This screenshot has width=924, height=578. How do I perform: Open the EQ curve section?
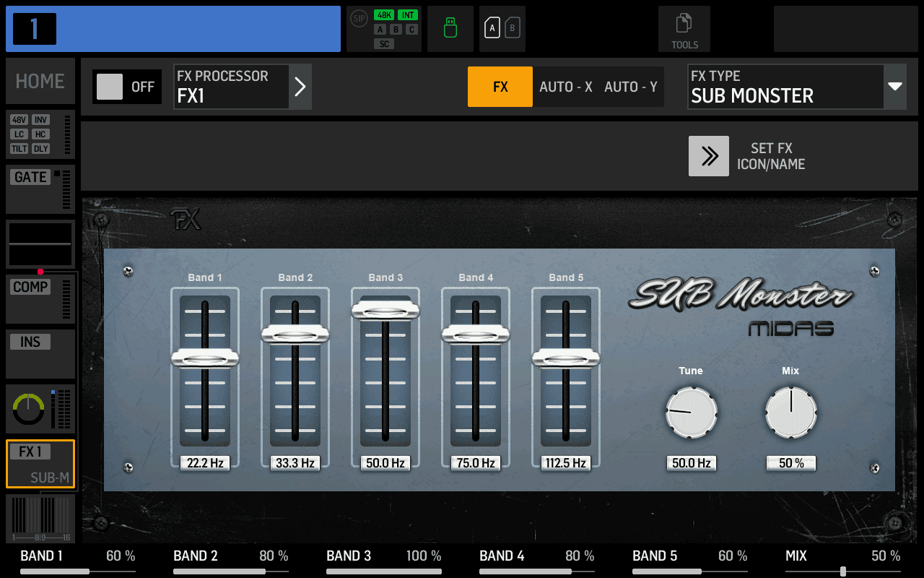coord(40,244)
